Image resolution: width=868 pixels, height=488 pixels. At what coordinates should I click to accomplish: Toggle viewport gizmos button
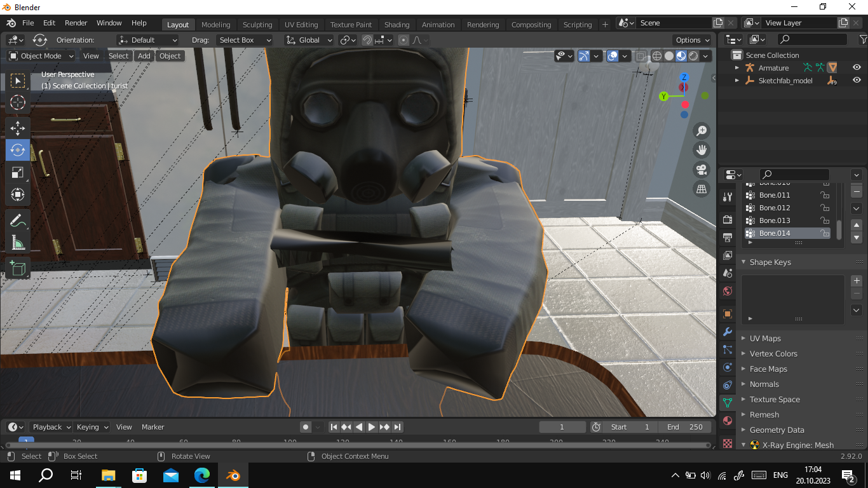(584, 56)
